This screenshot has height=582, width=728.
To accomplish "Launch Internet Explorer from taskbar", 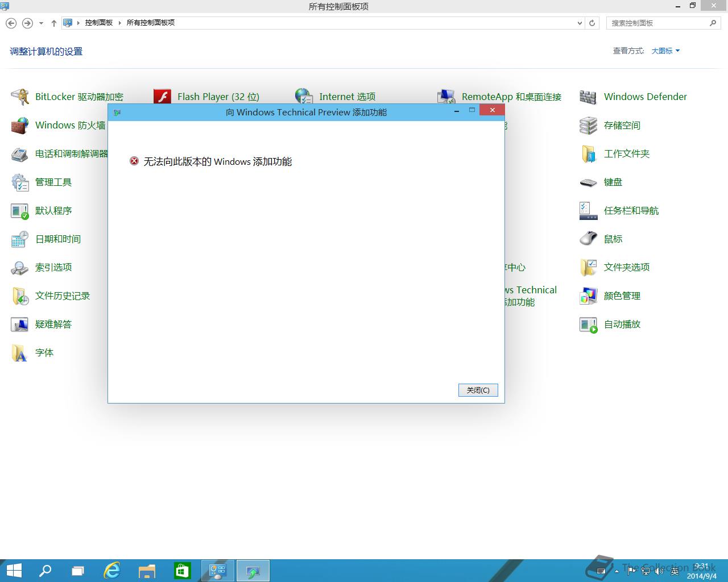I will [x=112, y=571].
